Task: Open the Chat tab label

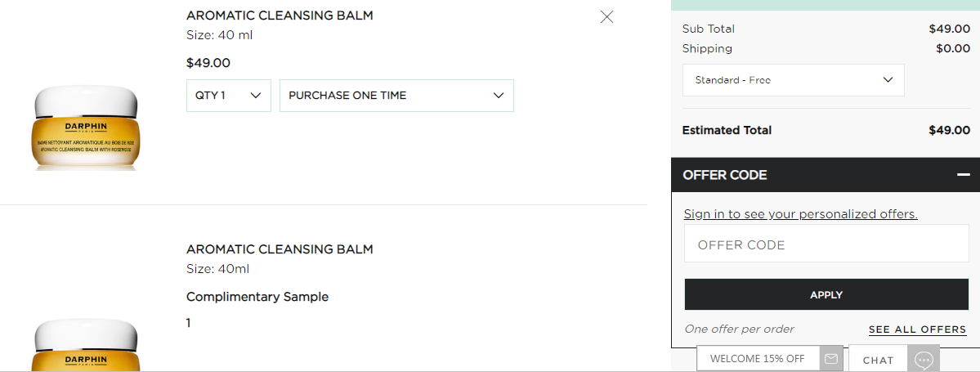Action: tap(878, 360)
